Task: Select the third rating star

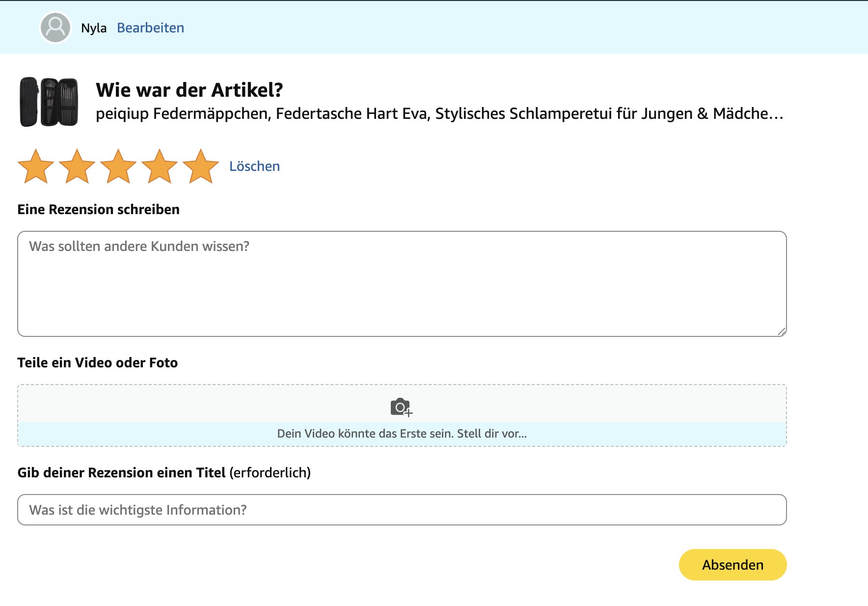Action: click(118, 166)
